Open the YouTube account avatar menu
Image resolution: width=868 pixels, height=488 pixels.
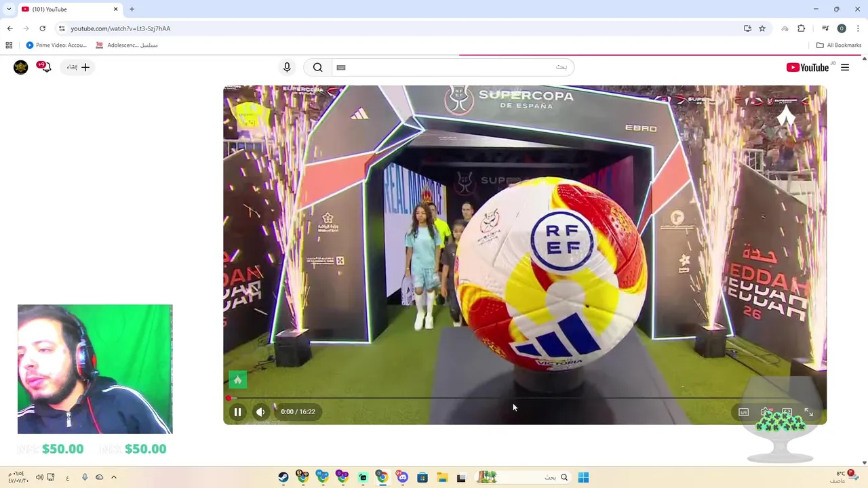[21, 67]
